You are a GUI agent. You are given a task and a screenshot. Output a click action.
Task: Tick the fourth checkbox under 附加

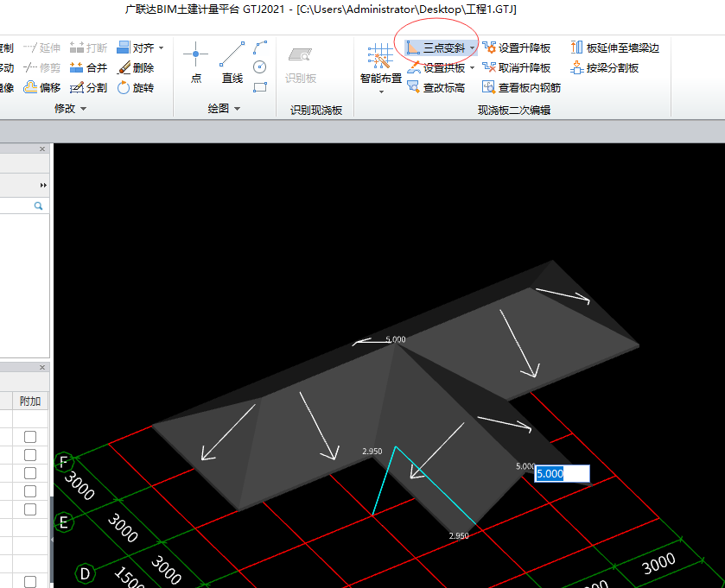coord(30,491)
